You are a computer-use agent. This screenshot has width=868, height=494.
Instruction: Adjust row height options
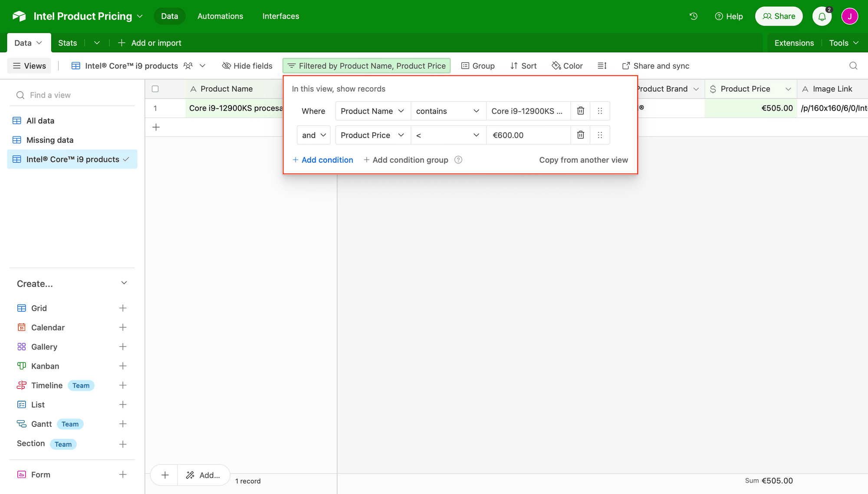[x=602, y=66]
